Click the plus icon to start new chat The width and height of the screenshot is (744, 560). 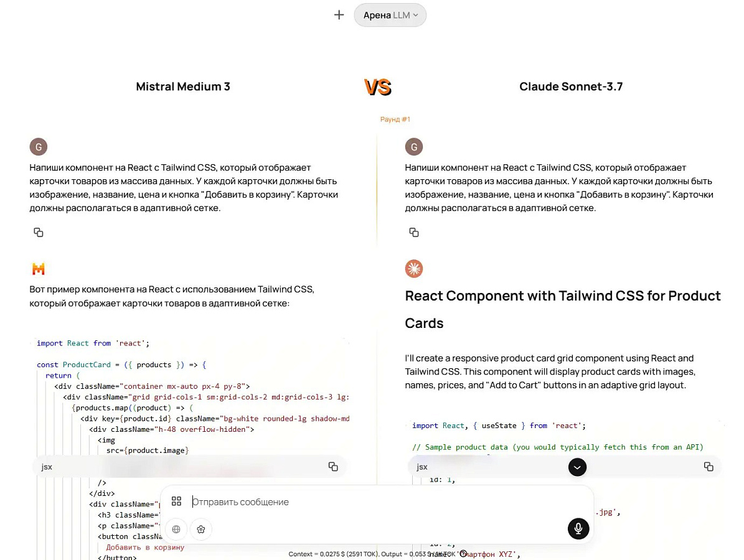pyautogui.click(x=339, y=15)
